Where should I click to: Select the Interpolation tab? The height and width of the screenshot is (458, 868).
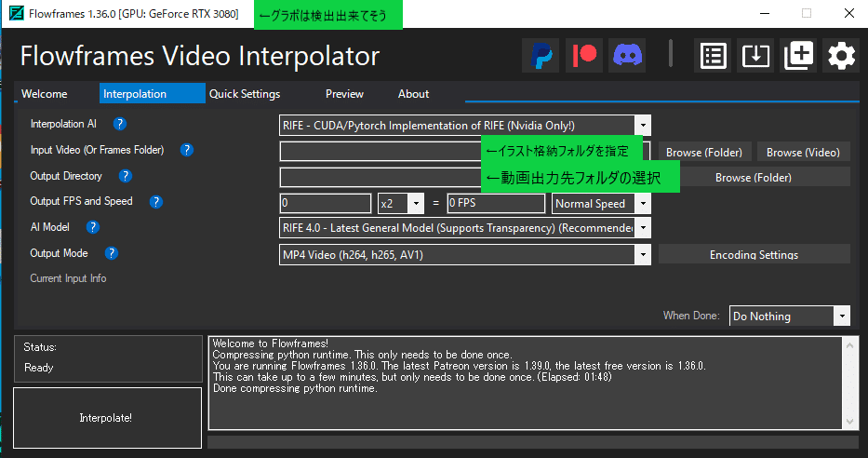pos(153,94)
